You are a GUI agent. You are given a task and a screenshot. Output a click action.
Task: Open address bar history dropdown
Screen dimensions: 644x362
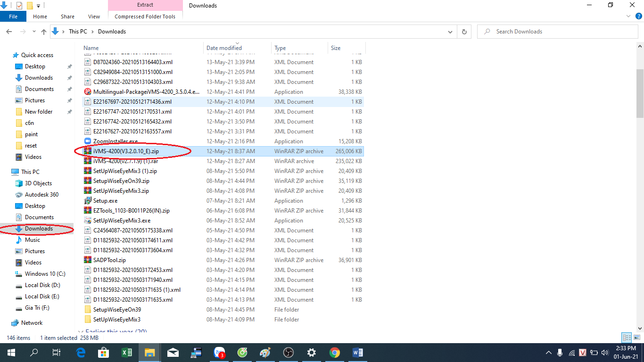(x=450, y=32)
